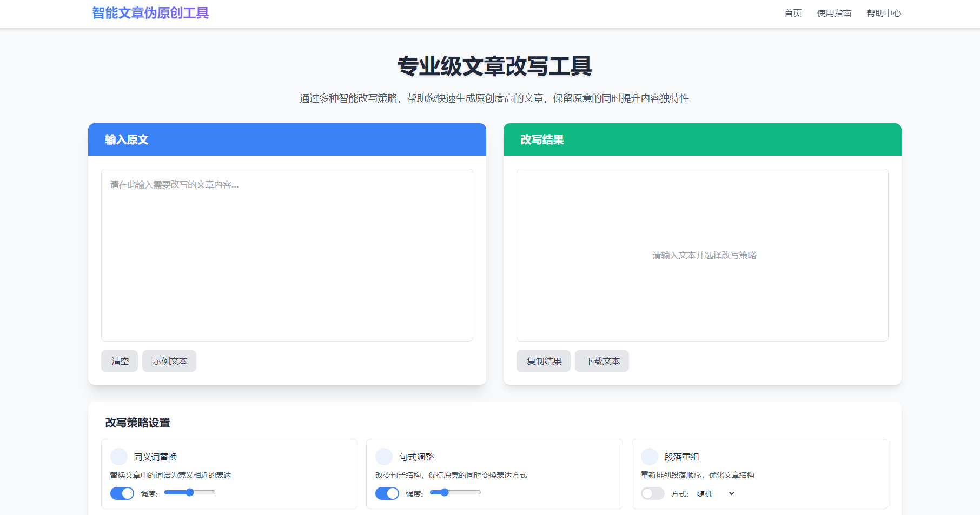Click the 句式调整 round icon

384,457
